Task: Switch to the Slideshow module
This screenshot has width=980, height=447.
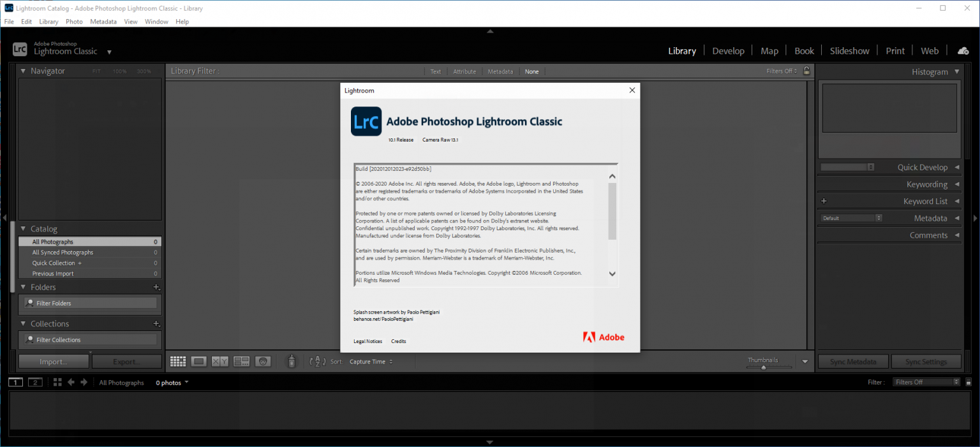Action: point(849,51)
